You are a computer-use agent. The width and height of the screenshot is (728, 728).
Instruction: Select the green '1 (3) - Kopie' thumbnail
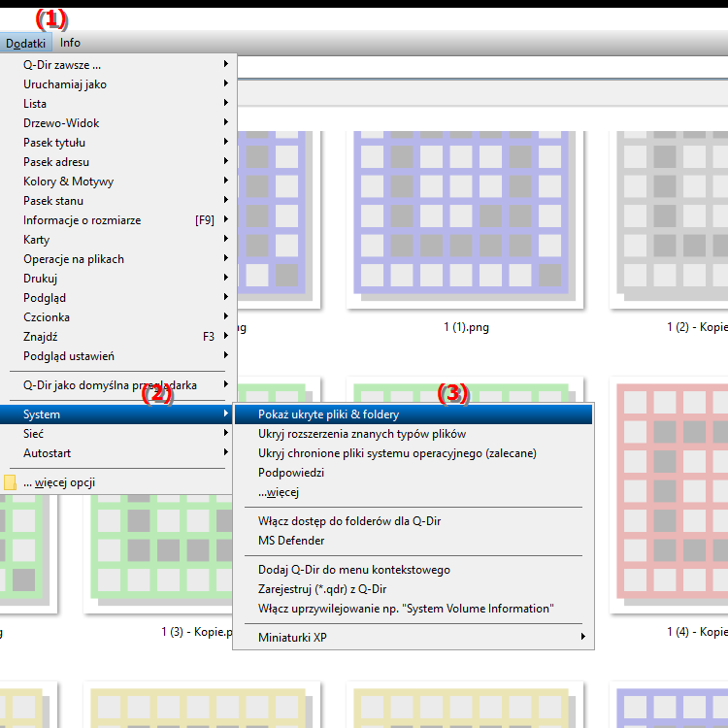(x=158, y=552)
